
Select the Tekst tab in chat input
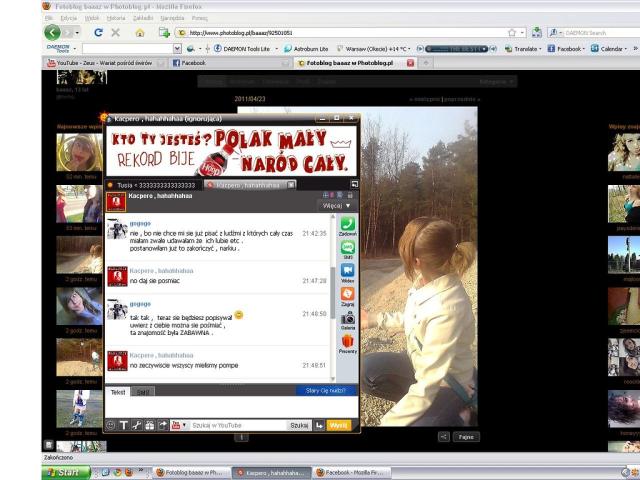tap(118, 392)
